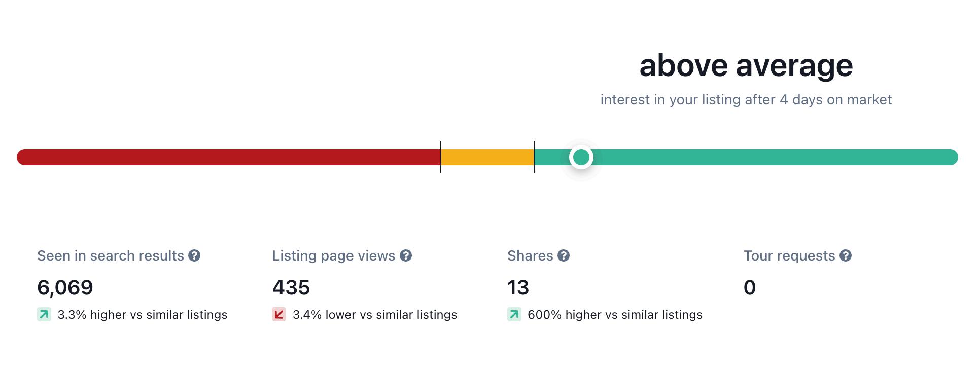The image size is (980, 370).
Task: Click the red segment of interest bar
Action: [229, 157]
